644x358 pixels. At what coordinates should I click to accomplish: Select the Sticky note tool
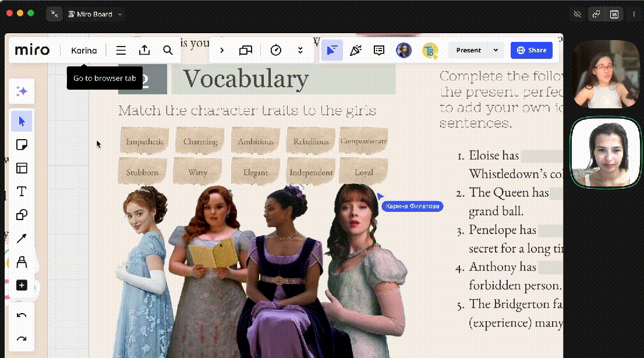click(x=22, y=145)
